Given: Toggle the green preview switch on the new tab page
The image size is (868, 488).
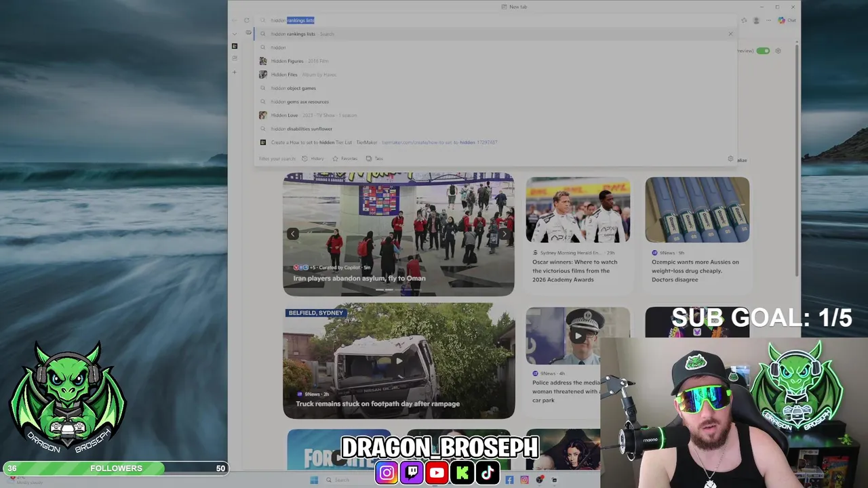Looking at the screenshot, I should 763,51.
